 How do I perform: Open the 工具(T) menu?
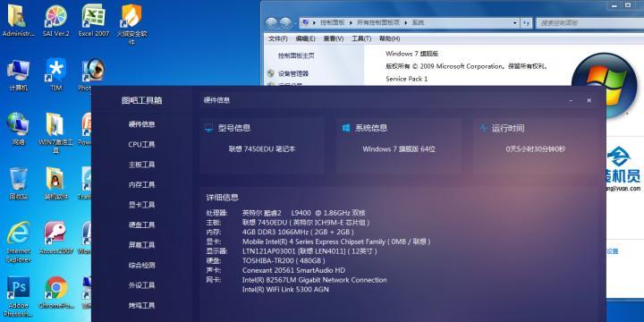pos(361,38)
